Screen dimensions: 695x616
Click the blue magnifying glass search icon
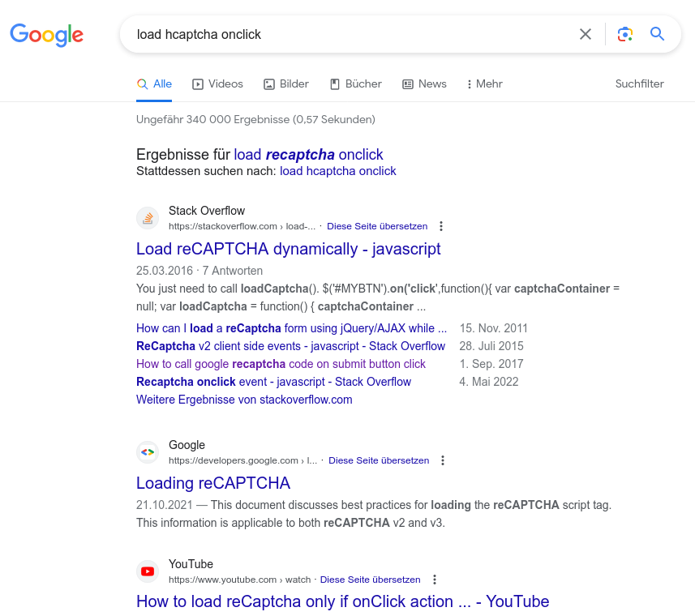pyautogui.click(x=657, y=34)
